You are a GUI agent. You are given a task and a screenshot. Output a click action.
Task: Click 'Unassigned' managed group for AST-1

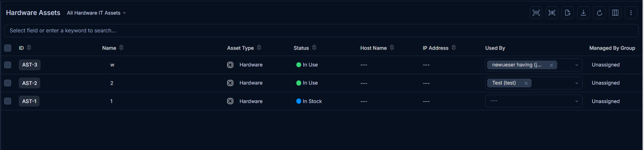click(x=605, y=101)
